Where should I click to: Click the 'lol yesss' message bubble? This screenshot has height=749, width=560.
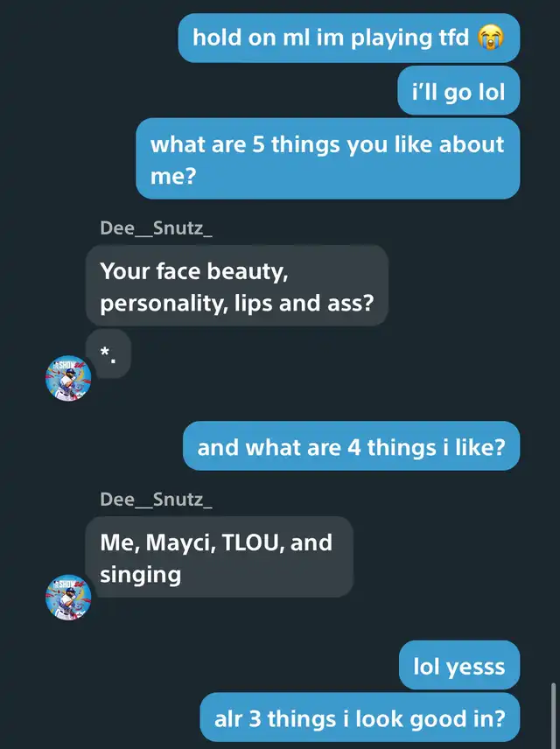coord(459,667)
